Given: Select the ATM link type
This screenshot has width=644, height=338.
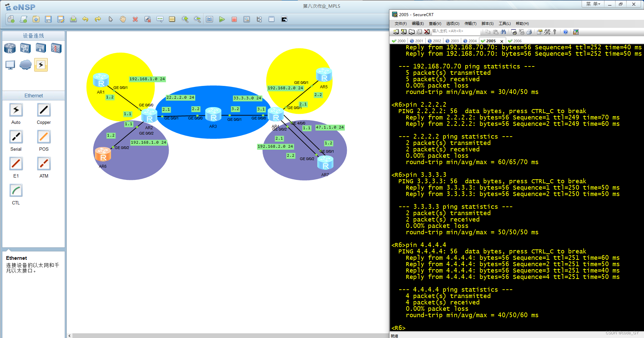Looking at the screenshot, I should click(44, 163).
